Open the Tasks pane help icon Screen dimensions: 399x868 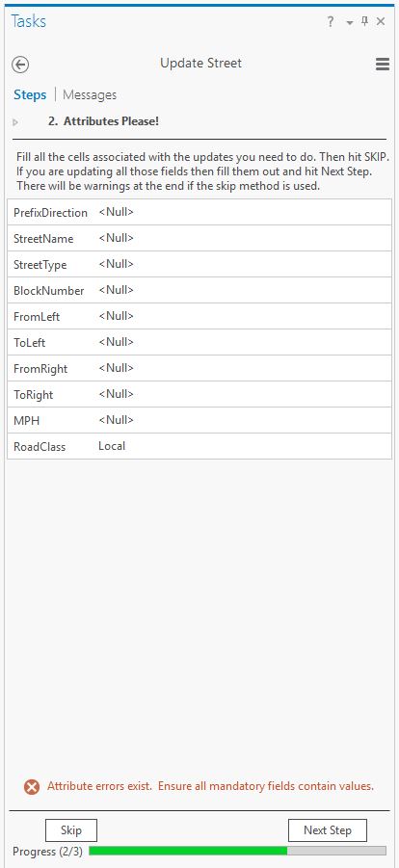point(331,22)
